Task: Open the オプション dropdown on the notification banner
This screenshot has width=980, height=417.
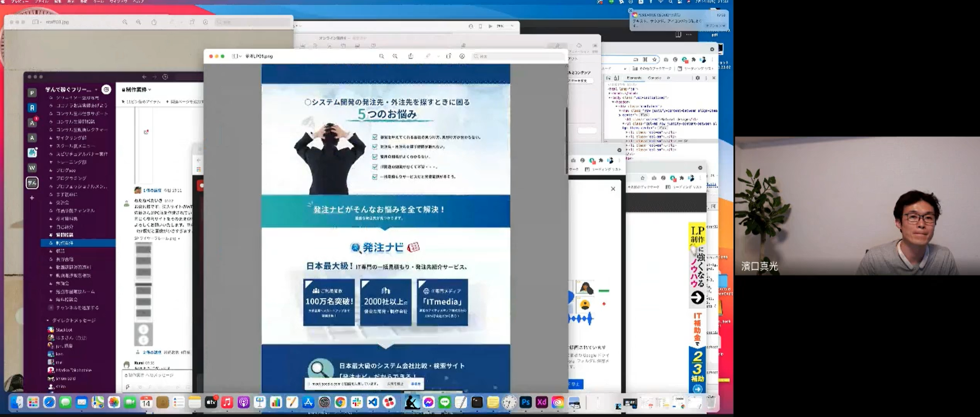Action: 714,26
